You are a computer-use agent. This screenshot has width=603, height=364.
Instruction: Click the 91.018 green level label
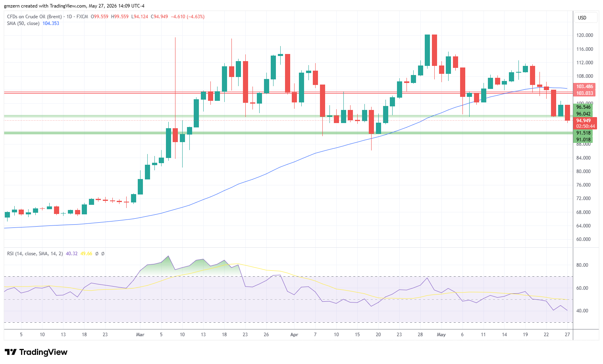tap(584, 140)
